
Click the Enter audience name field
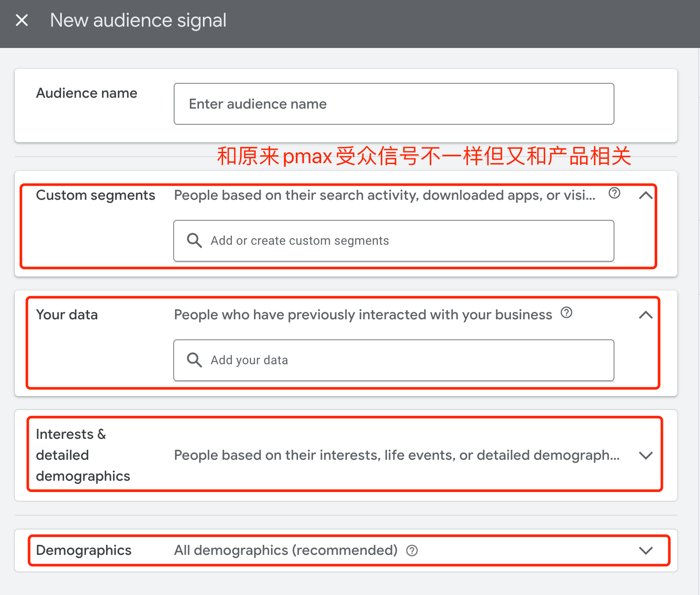point(393,104)
